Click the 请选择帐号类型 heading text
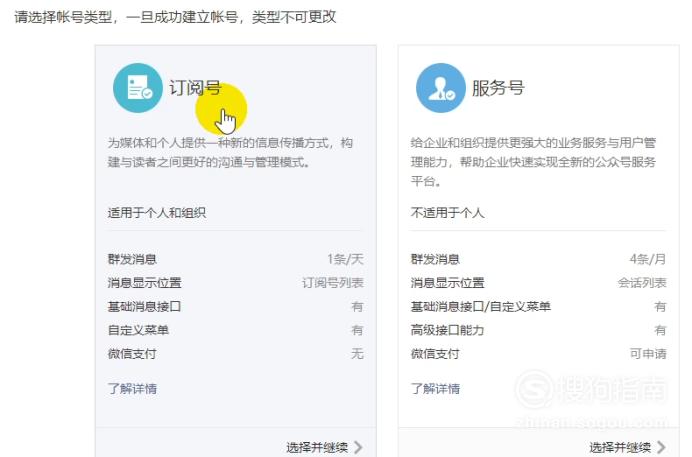Viewport: 692px width, 457px height. pos(175,17)
